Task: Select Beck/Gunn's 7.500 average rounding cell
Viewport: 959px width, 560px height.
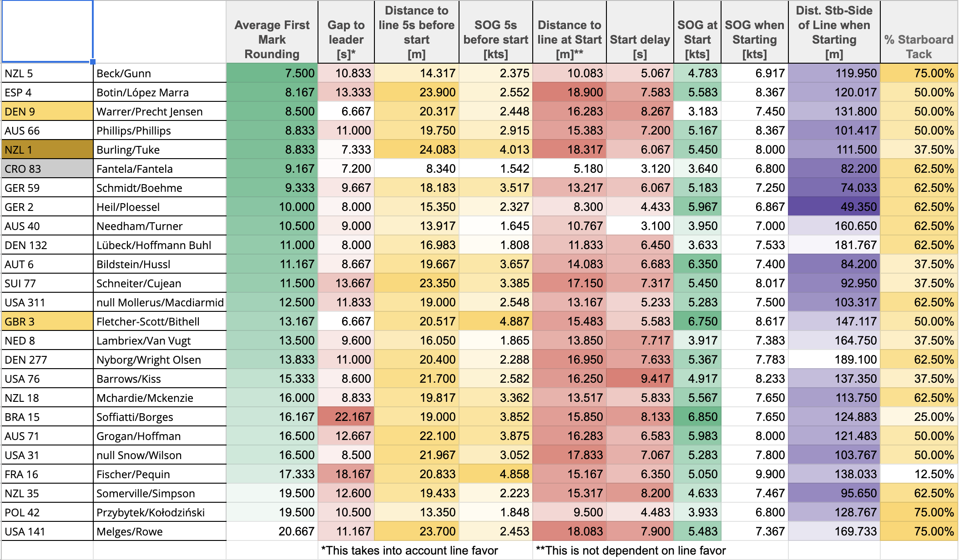Action: click(272, 73)
